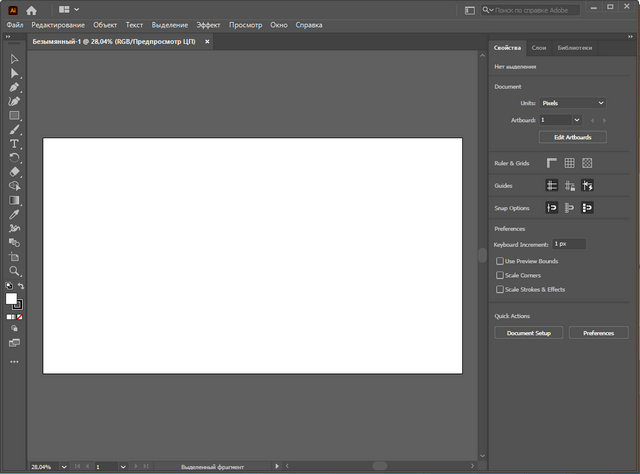The width and height of the screenshot is (640, 474).
Task: Click the Edit Artboards button
Action: tap(572, 136)
